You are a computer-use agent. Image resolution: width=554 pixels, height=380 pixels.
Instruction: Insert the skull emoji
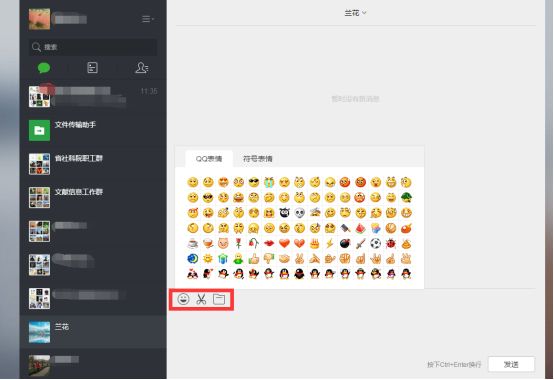click(299, 213)
